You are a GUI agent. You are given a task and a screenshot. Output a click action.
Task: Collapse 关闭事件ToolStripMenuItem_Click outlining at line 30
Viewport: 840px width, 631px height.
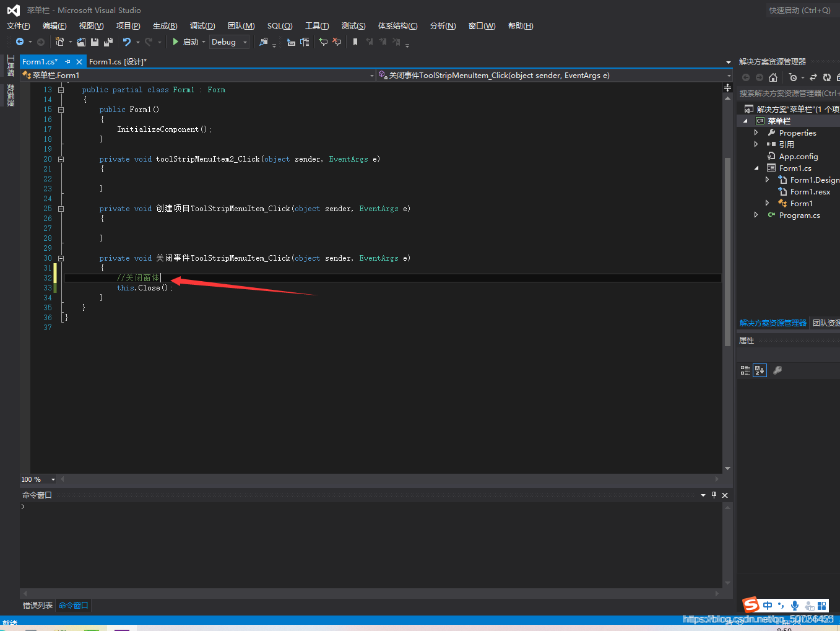point(61,258)
